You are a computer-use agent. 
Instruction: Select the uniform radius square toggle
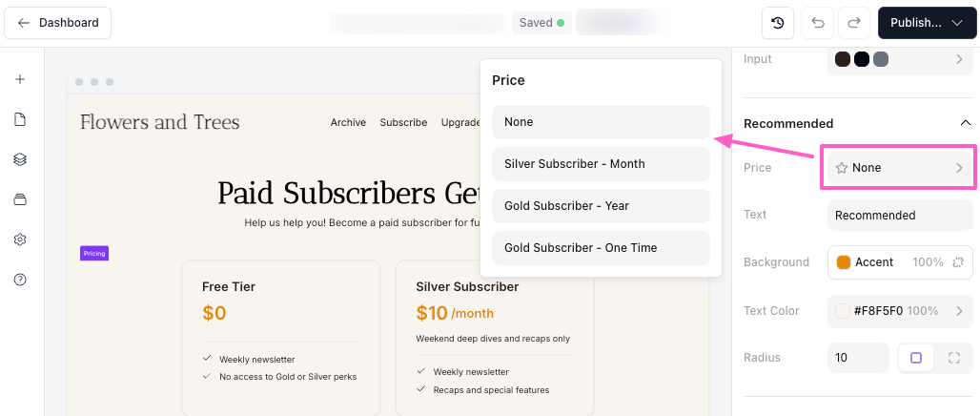click(x=916, y=358)
